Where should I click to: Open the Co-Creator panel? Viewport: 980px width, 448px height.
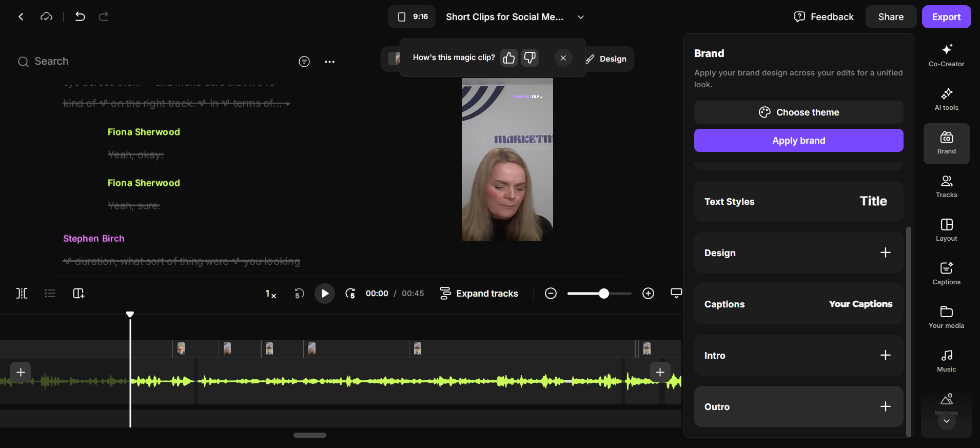coord(946,55)
